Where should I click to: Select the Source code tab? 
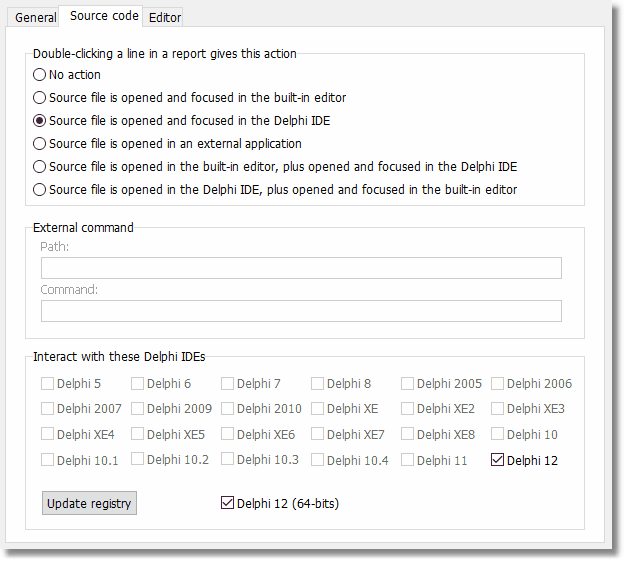point(104,16)
